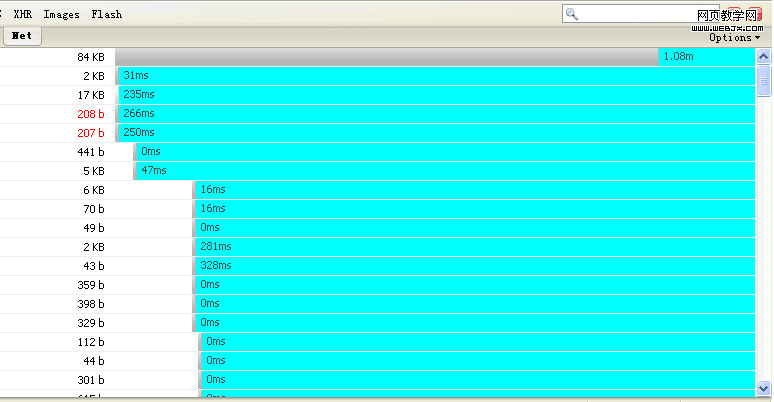Click the scrollbar up arrow
This screenshot has height=402, width=774.
point(763,56)
